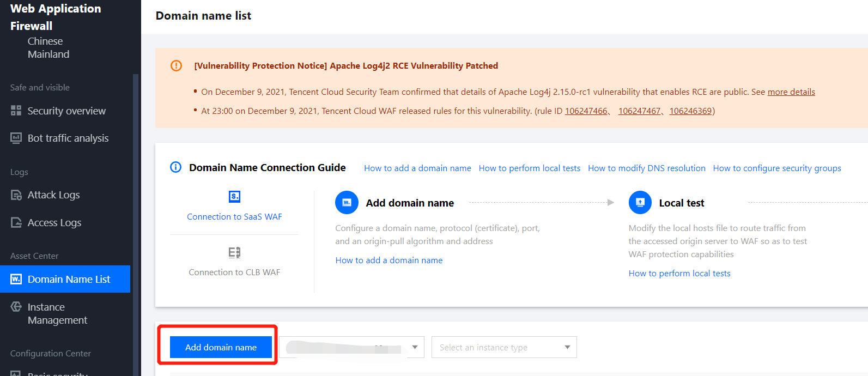Image resolution: width=868 pixels, height=376 pixels.
Task: Click the Domain name list page title
Action: coord(203,15)
